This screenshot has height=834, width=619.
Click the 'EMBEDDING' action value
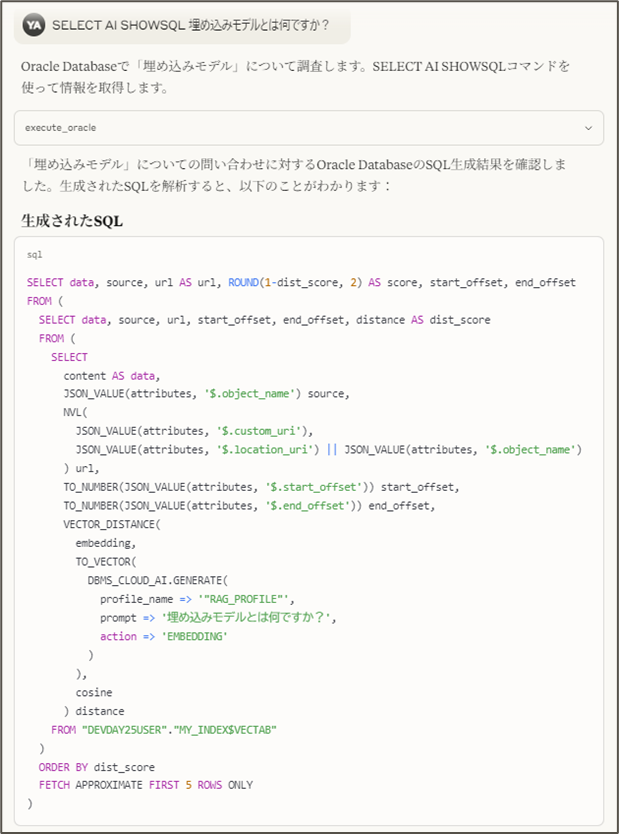pos(195,636)
